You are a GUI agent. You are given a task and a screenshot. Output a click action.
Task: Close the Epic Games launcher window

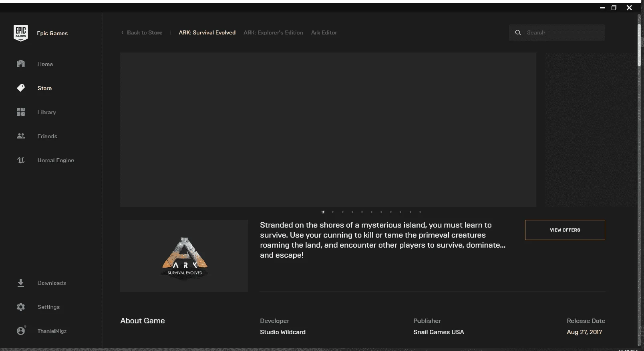(x=629, y=8)
